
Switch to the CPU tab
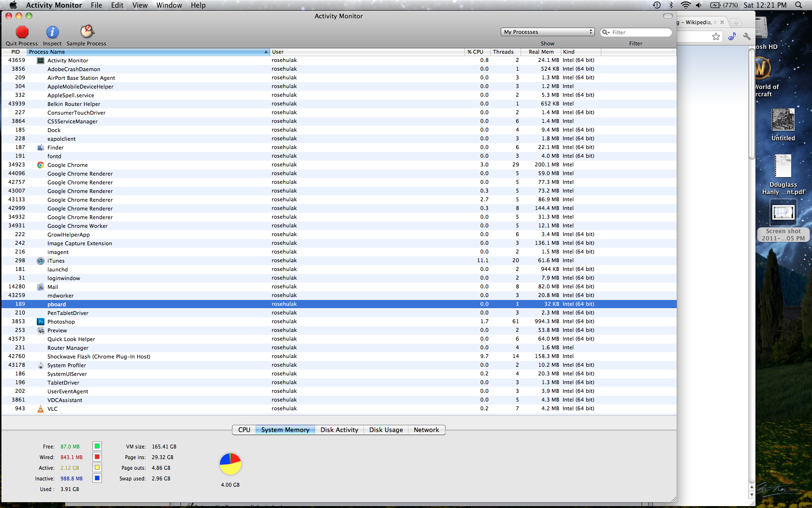(244, 430)
